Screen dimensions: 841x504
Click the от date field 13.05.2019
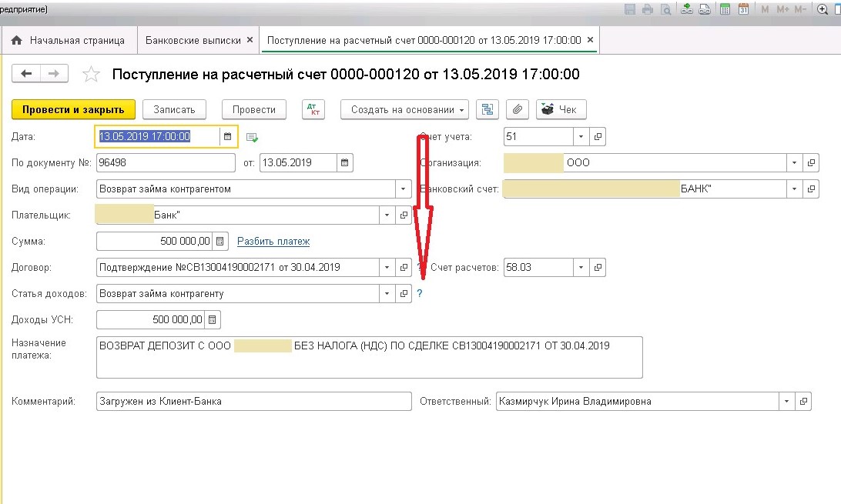(299, 162)
